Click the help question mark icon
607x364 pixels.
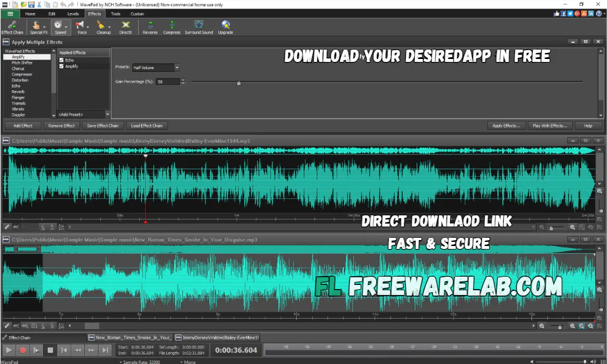tap(599, 14)
